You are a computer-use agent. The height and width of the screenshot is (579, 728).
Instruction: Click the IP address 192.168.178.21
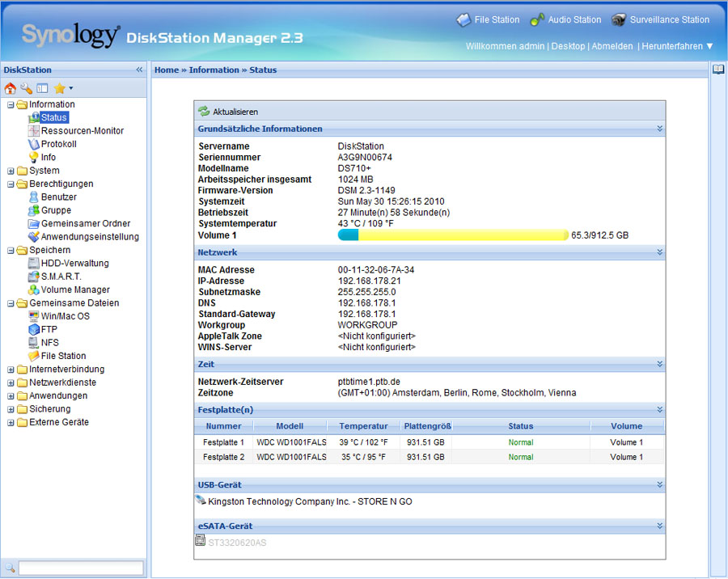pos(369,281)
